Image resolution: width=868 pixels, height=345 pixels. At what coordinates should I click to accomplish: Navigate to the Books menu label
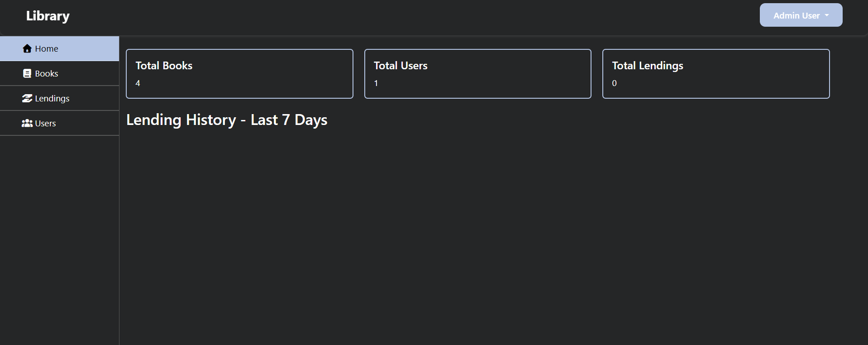[47, 73]
